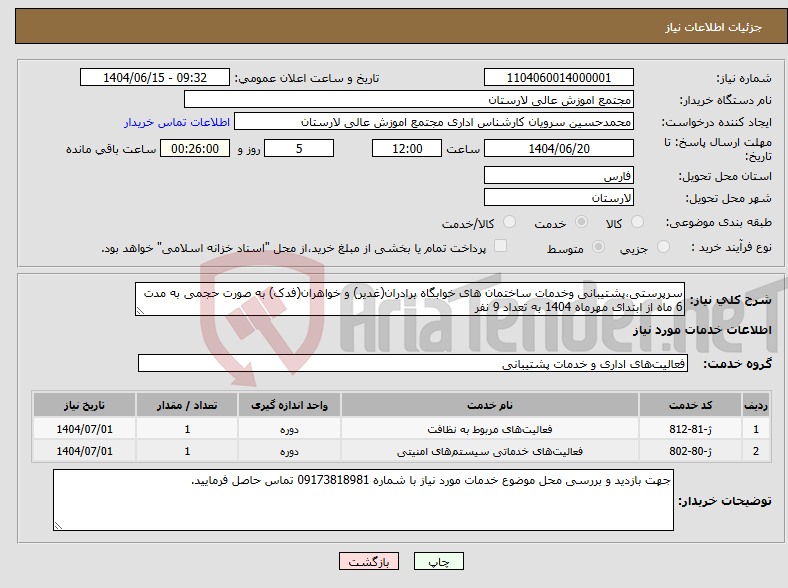Click the need number field 1104060014000001
This screenshot has width=788, height=588.
pos(558,77)
